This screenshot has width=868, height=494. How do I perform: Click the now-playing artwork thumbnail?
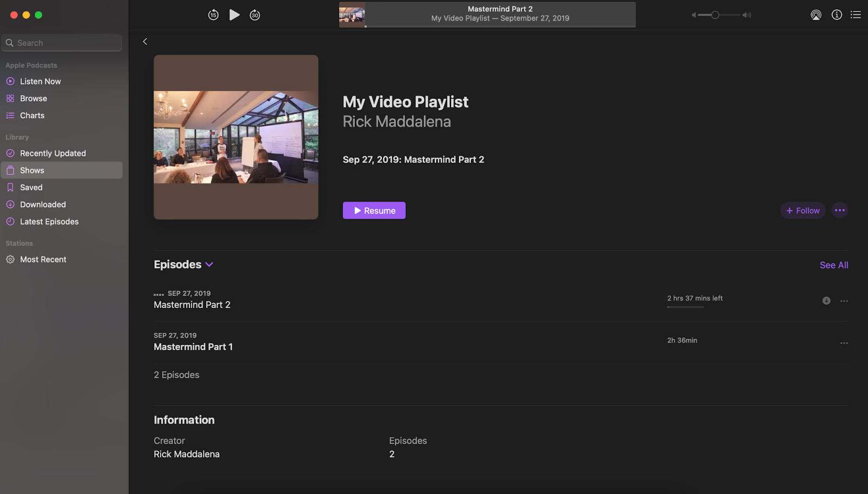[352, 15]
